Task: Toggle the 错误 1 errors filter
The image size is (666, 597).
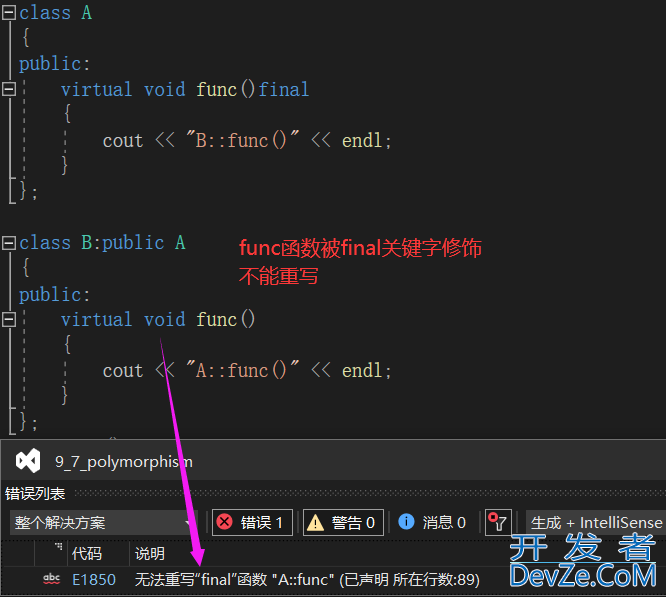Action: coord(252,522)
